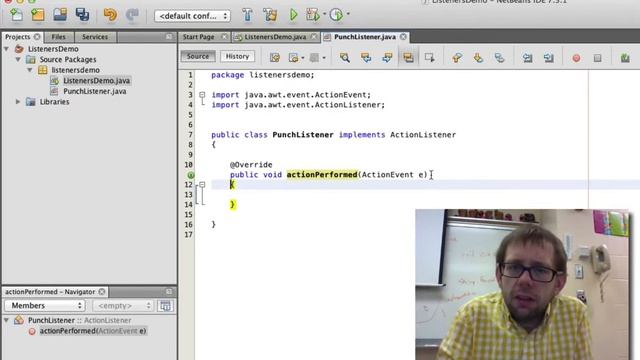Expand the Libraries node

coord(18,102)
